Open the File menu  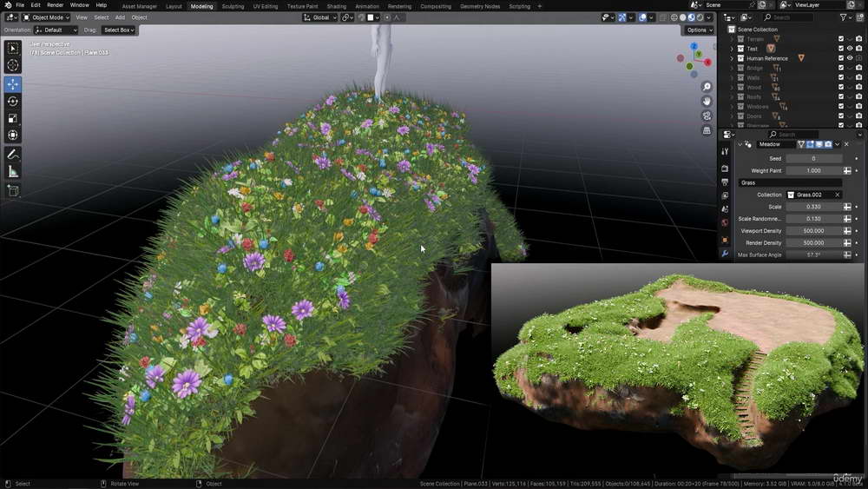(x=20, y=5)
